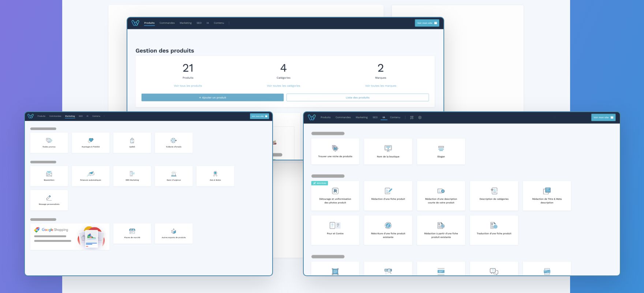
Task: Open Places de marché storefront card
Action: [x=132, y=234]
